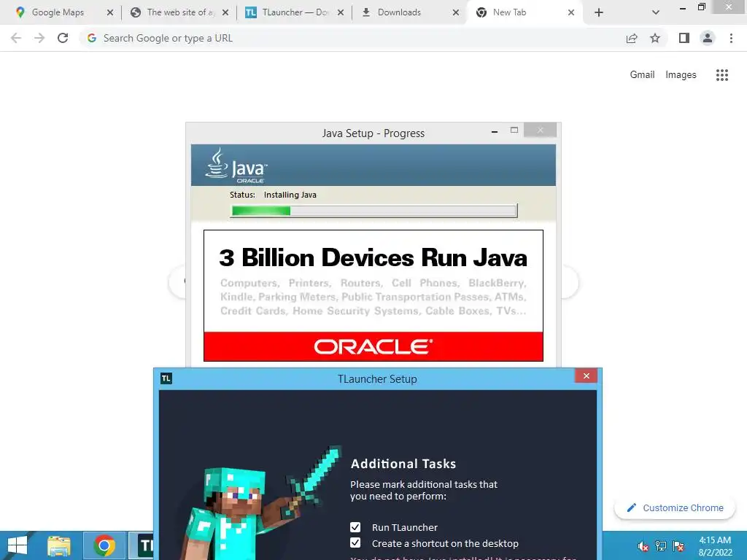Open the Google apps grid

pyautogui.click(x=722, y=75)
